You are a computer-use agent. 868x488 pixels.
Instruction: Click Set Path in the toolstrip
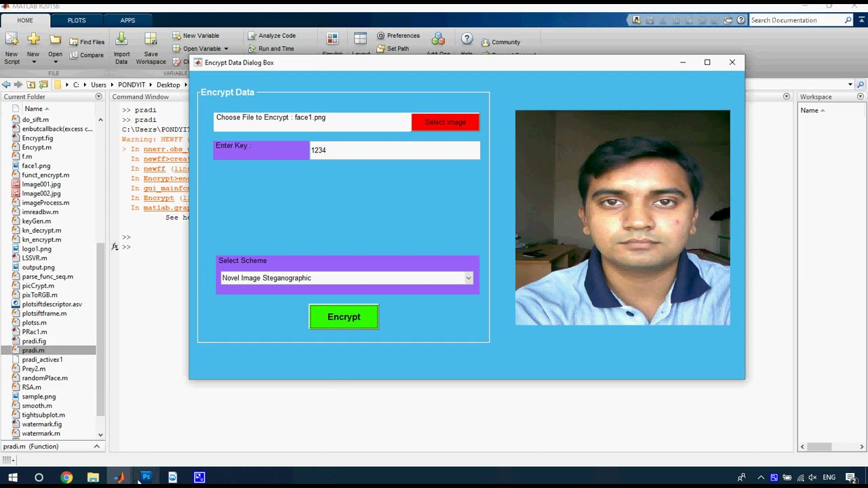(x=393, y=49)
